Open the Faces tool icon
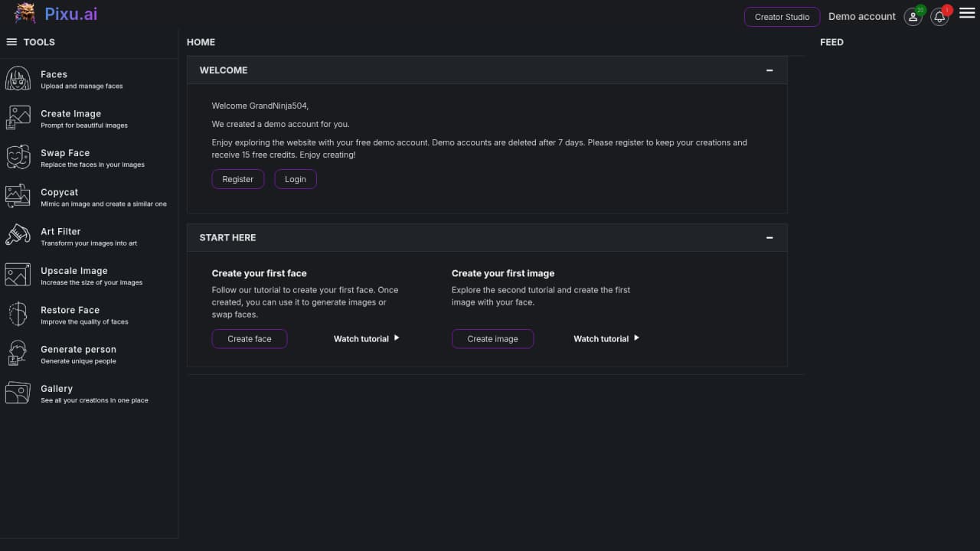 pyautogui.click(x=18, y=78)
